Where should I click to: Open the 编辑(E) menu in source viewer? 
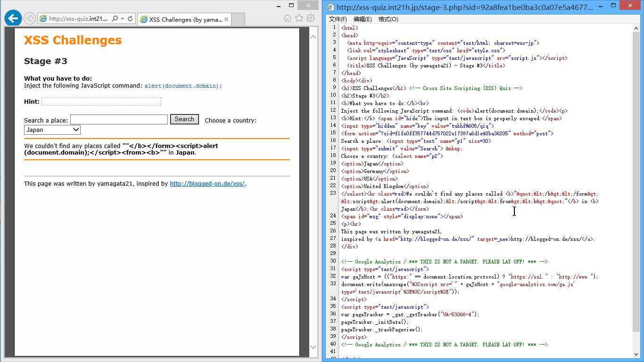tap(363, 19)
